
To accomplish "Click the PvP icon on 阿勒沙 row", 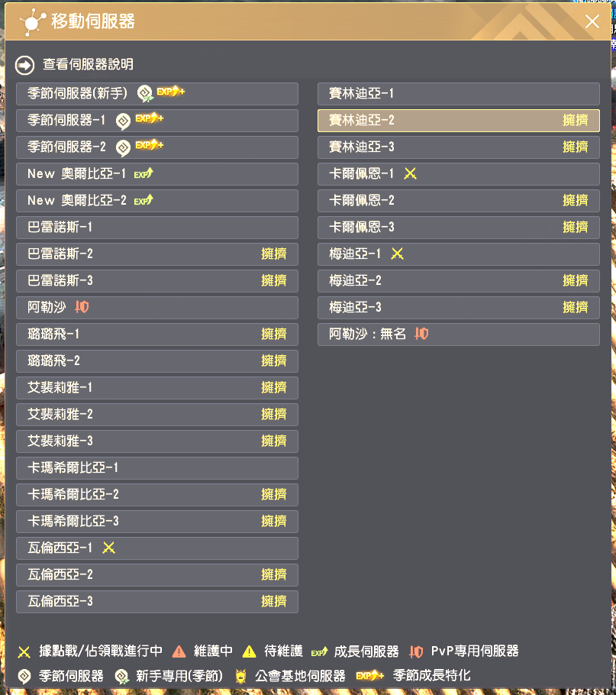I will coord(82,307).
